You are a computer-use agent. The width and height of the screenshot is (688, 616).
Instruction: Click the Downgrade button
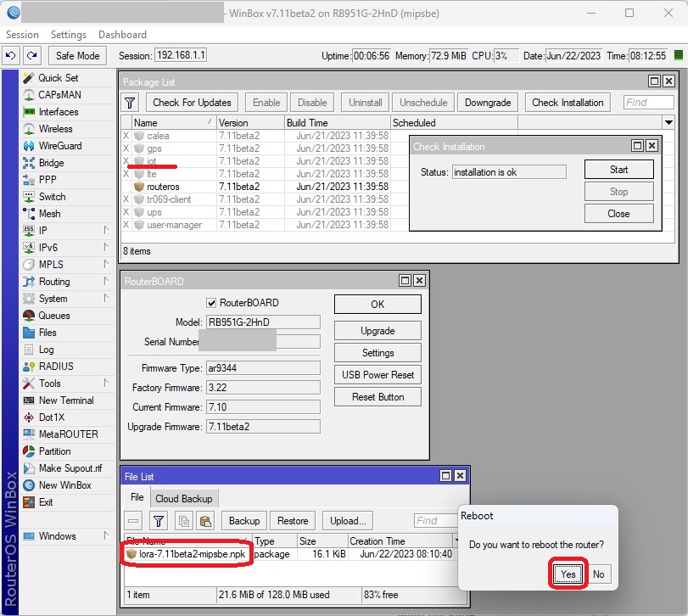(488, 103)
